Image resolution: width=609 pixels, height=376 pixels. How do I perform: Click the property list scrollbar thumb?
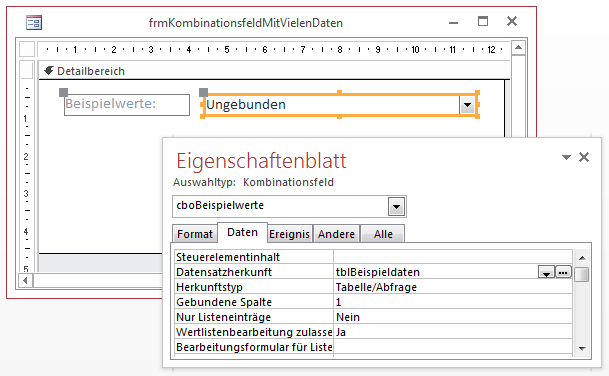tap(581, 274)
